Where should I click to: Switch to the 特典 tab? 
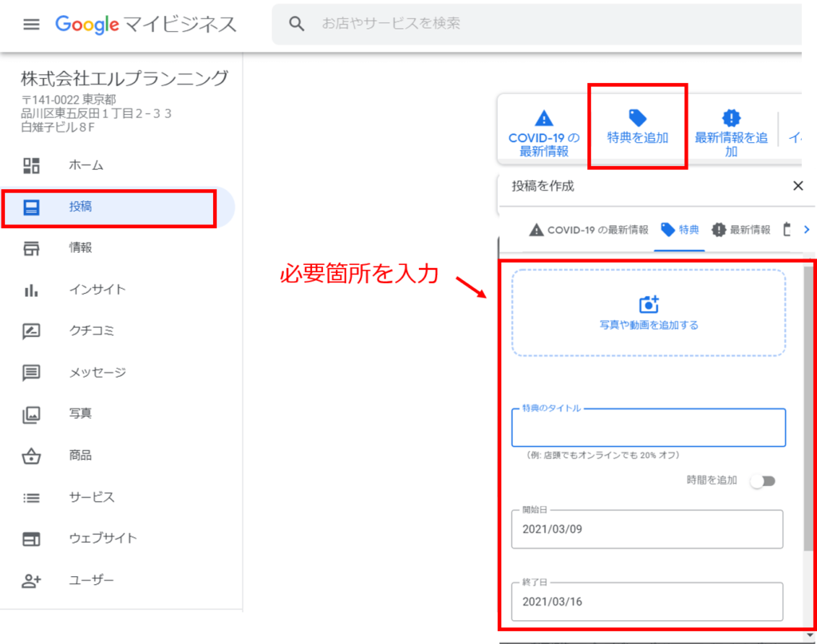click(x=680, y=230)
